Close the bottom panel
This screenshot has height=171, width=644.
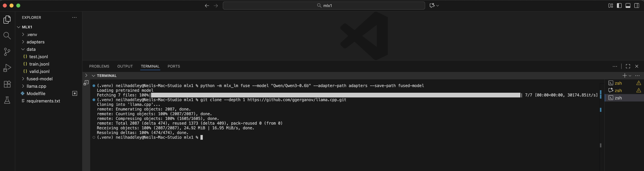click(x=637, y=66)
